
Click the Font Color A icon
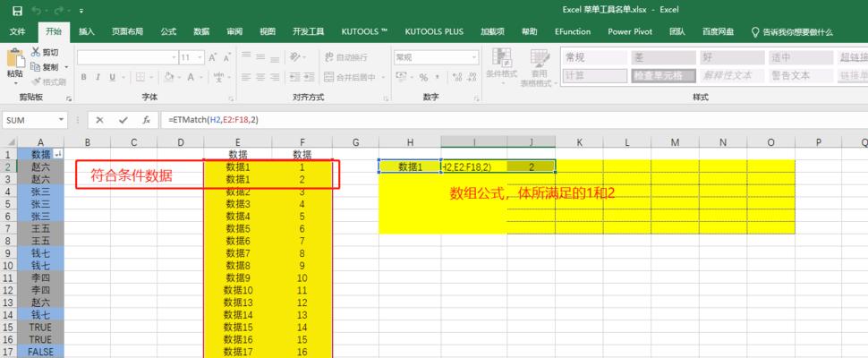pyautogui.click(x=191, y=77)
